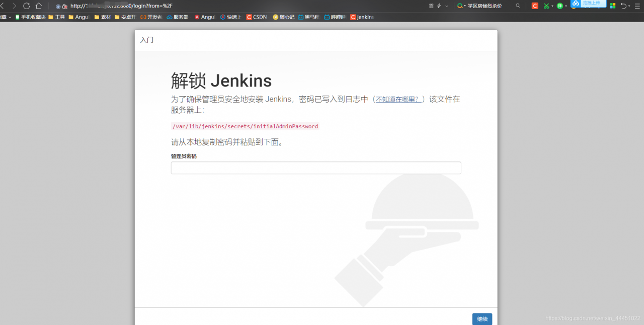644x325 pixels.
Task: Open the 开发者 bookmark
Action: click(151, 17)
